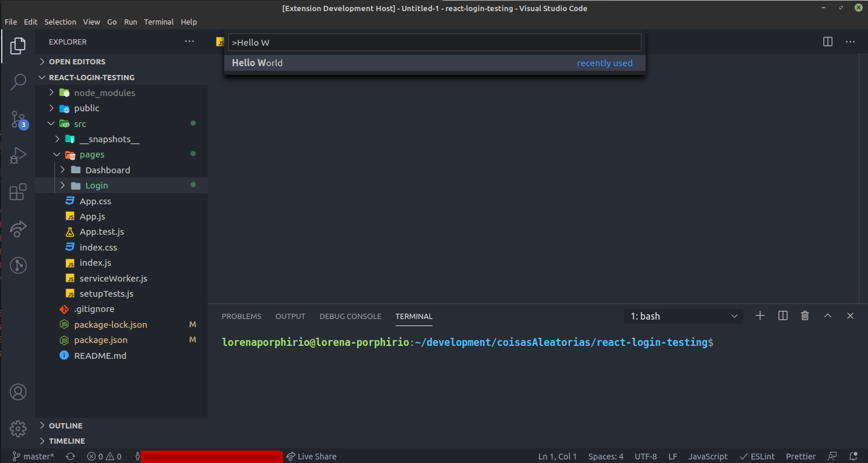Open the Live Share activity bar icon
The height and width of the screenshot is (463, 868).
18,228
